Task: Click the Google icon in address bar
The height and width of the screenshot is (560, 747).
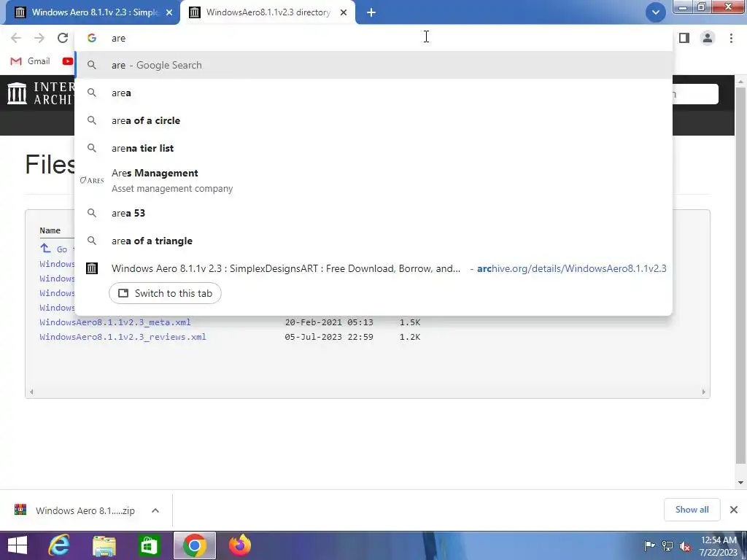Action: click(x=92, y=38)
